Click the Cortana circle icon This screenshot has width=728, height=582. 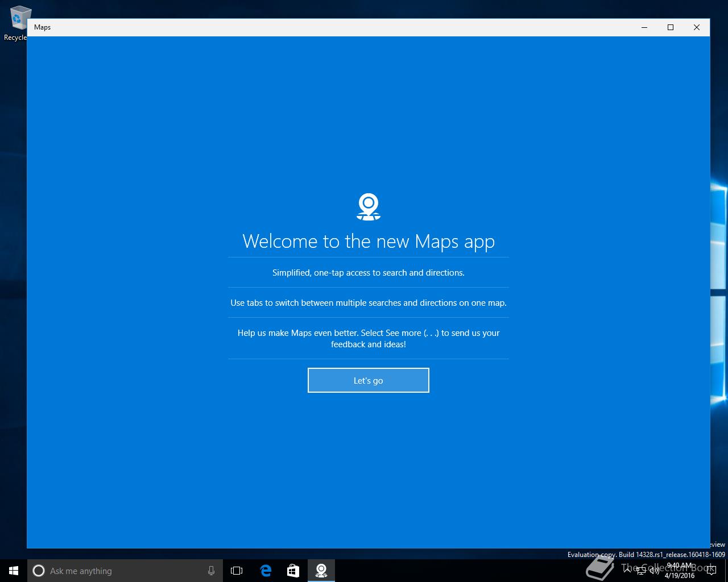(39, 571)
